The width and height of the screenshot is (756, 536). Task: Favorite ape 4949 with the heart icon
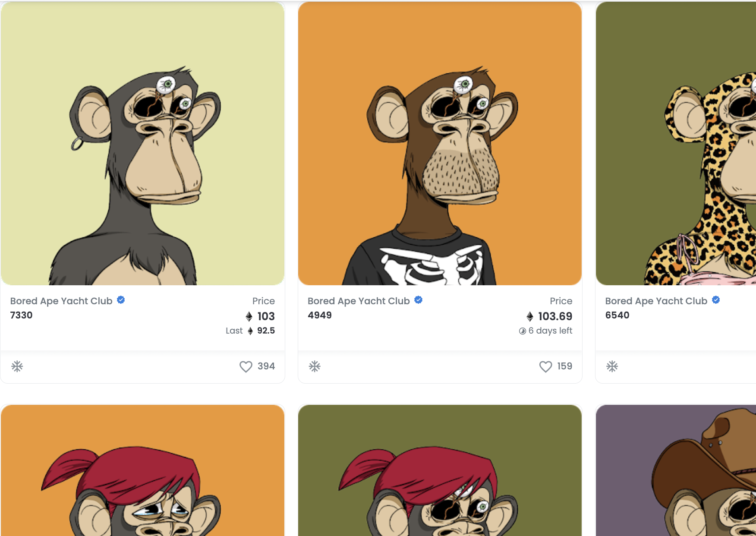(545, 366)
